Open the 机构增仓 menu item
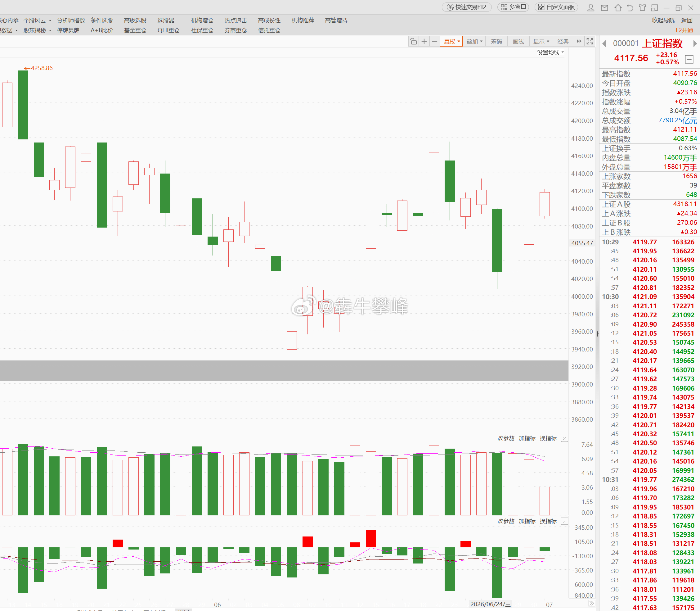This screenshot has width=700, height=611. (202, 20)
